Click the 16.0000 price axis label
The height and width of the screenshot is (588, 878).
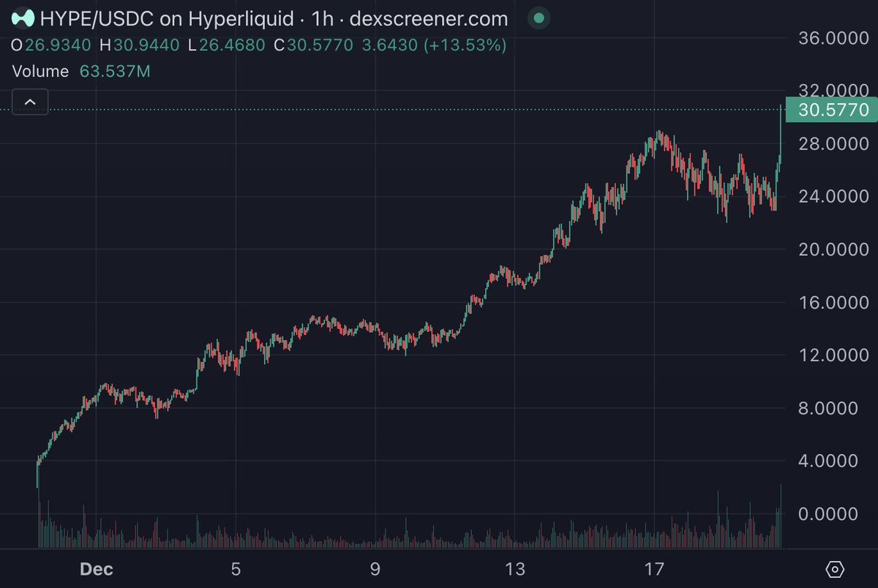pyautogui.click(x=833, y=303)
